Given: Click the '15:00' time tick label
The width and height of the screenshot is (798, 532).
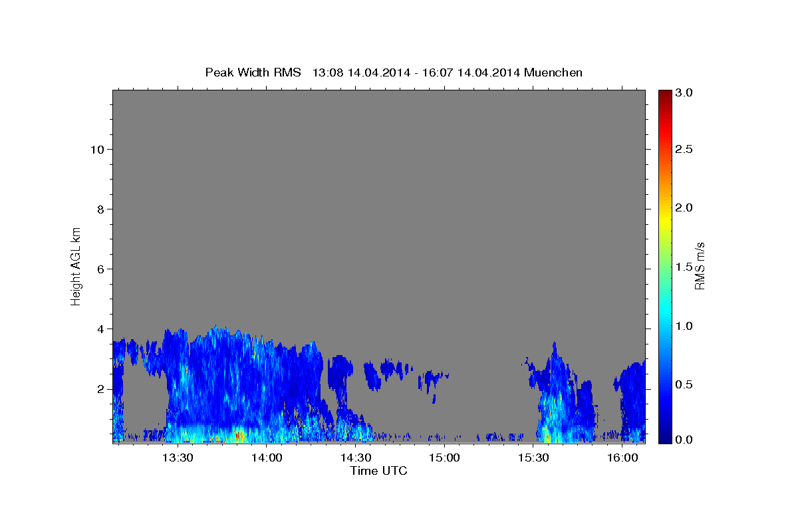Looking at the screenshot, I should tap(444, 458).
